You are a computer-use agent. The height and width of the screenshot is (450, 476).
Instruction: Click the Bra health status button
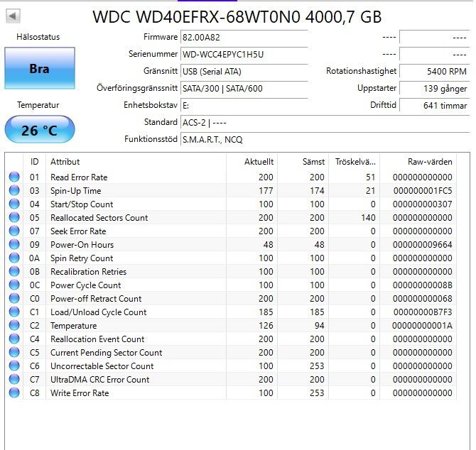(40, 68)
